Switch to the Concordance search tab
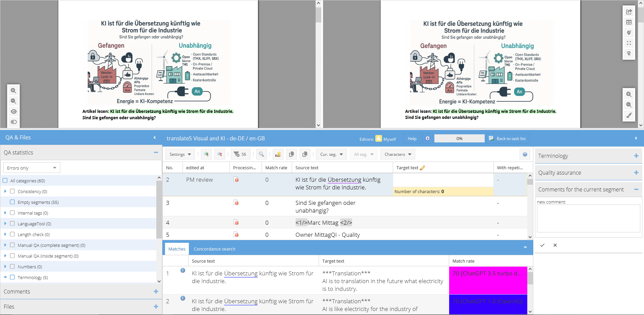This screenshot has height=315, width=644. click(214, 249)
